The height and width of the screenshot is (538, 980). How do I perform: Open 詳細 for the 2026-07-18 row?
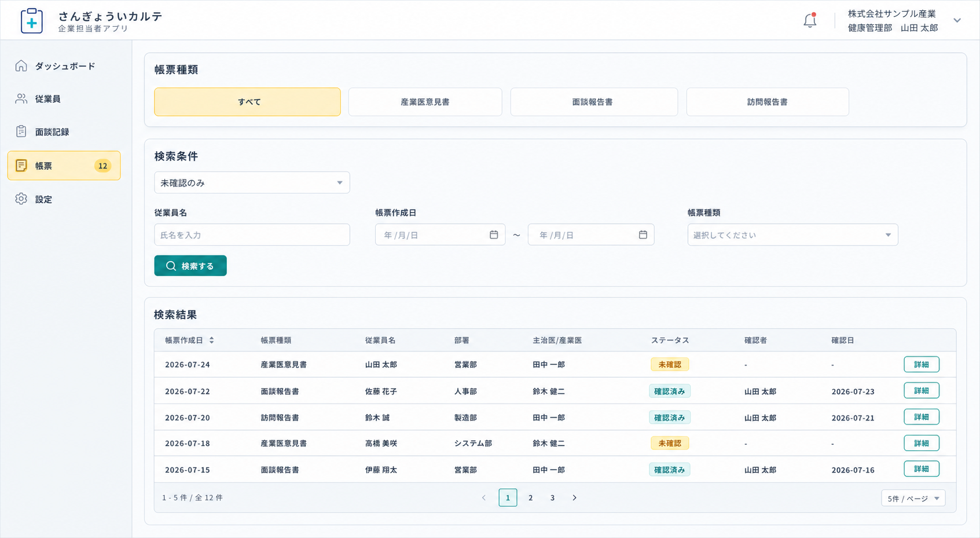pos(922,443)
